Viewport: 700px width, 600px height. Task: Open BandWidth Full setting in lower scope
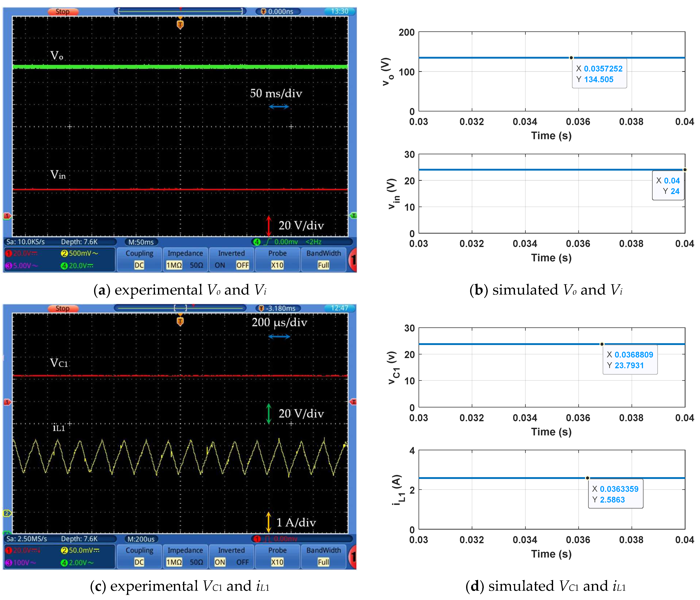point(323,562)
